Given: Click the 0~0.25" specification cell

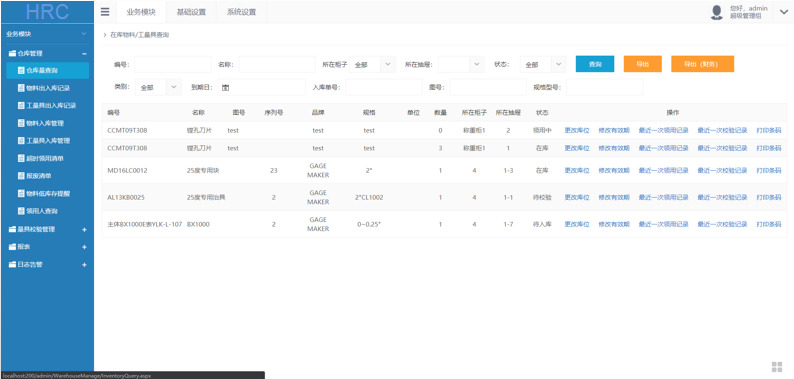Looking at the screenshot, I should 369,224.
